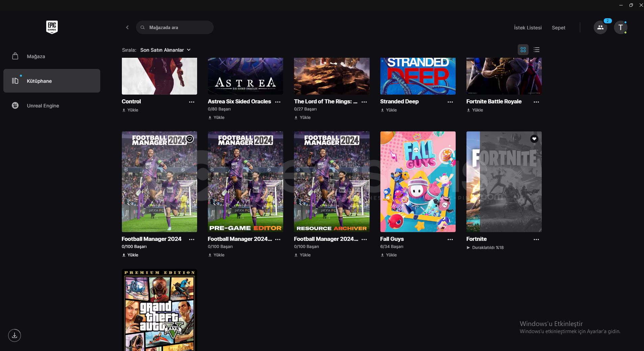Open the Pre-Game Editor cover art

point(245,182)
